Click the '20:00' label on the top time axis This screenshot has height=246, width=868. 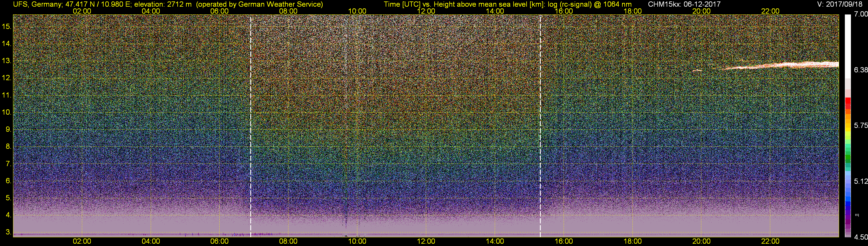[701, 11]
